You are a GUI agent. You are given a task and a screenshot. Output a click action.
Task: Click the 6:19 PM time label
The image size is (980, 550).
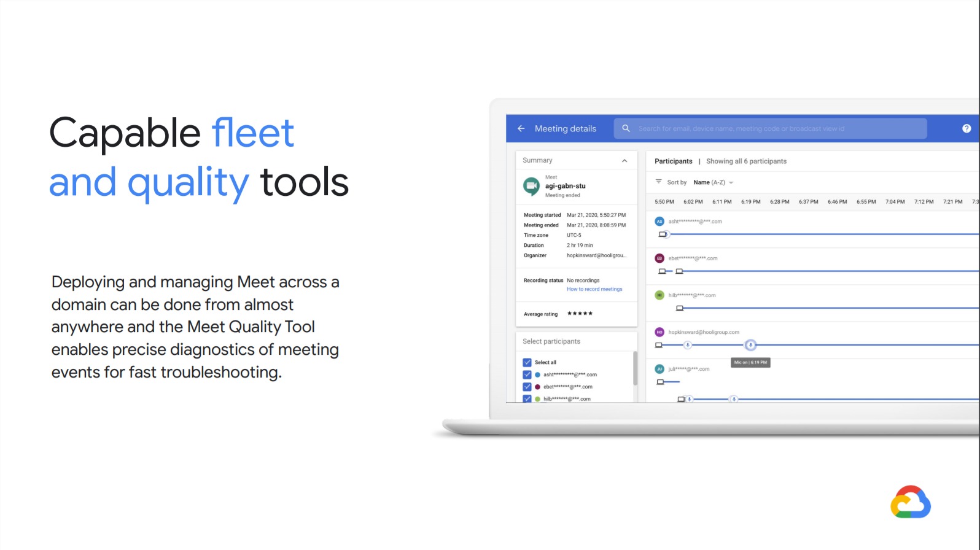point(750,201)
